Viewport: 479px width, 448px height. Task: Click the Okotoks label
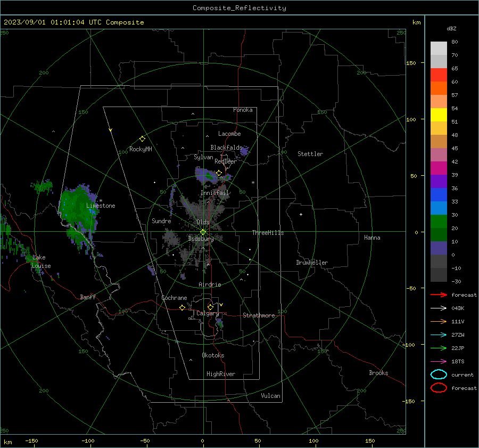pyautogui.click(x=213, y=355)
